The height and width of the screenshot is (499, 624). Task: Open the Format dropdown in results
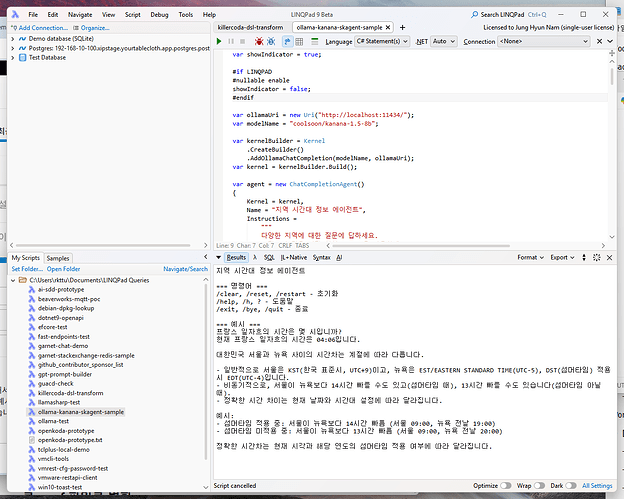point(530,257)
